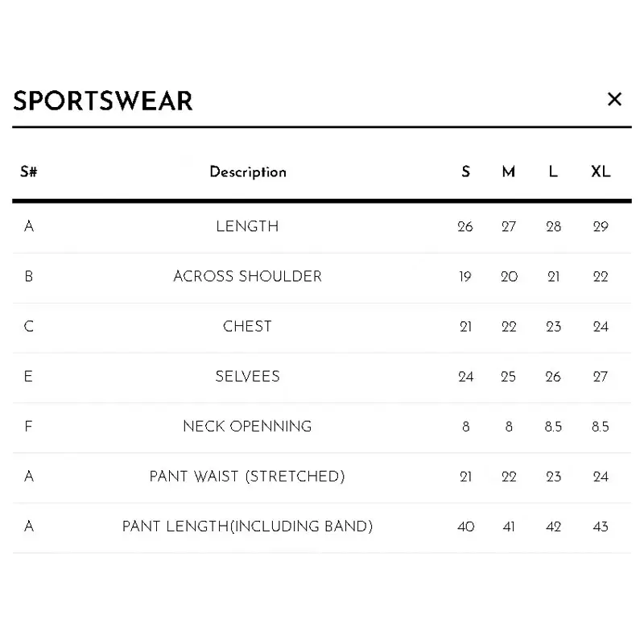Screen dimensions: 644x644
Task: Select the S# column header
Action: [29, 171]
